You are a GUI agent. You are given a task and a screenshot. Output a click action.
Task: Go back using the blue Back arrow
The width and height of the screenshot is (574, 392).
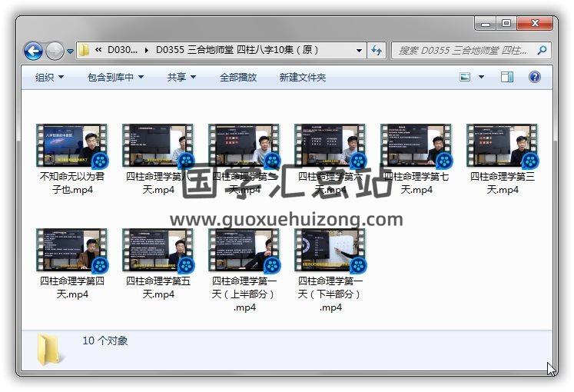pyautogui.click(x=33, y=51)
